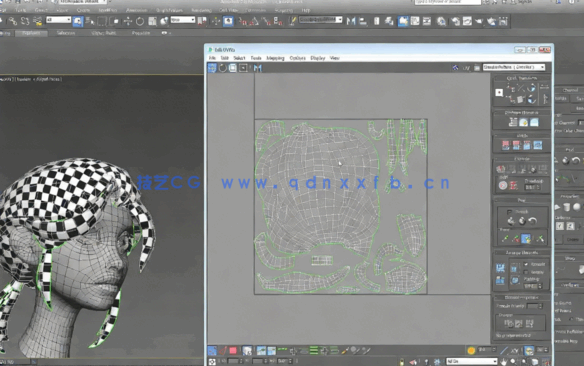Toggle the Rescale checkbox in Arrange Elements

(526, 264)
